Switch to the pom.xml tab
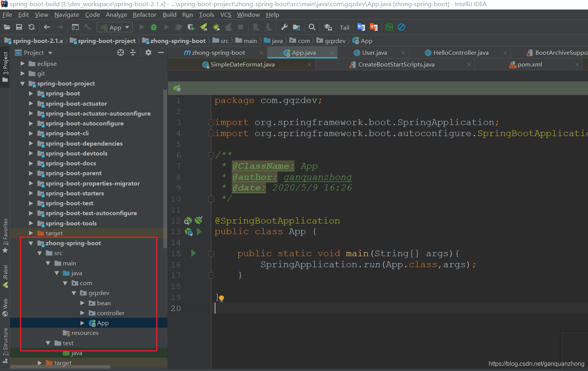This screenshot has height=371, width=588. click(x=529, y=64)
